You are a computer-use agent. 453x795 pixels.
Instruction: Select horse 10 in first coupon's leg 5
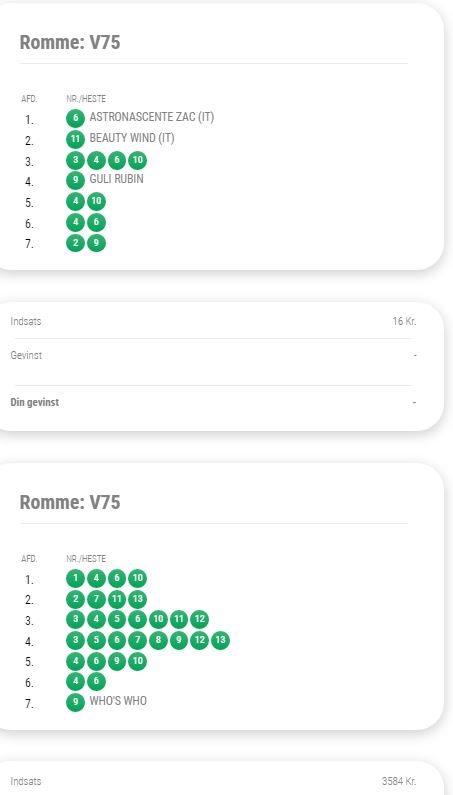pyautogui.click(x=96, y=201)
